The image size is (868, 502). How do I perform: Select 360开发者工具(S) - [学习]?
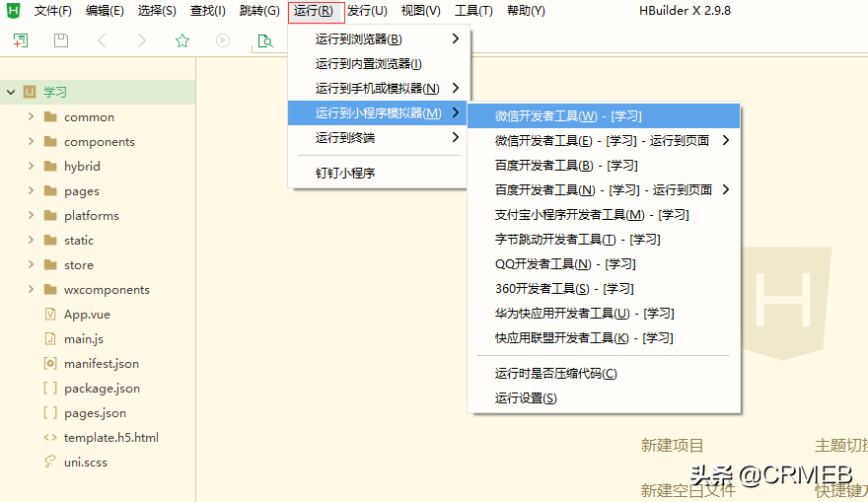click(x=604, y=288)
